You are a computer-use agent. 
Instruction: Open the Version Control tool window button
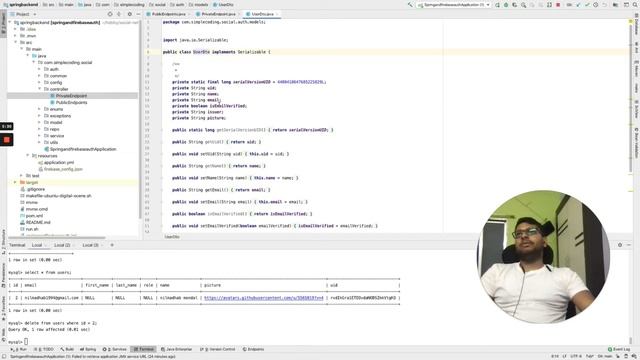tap(218, 349)
